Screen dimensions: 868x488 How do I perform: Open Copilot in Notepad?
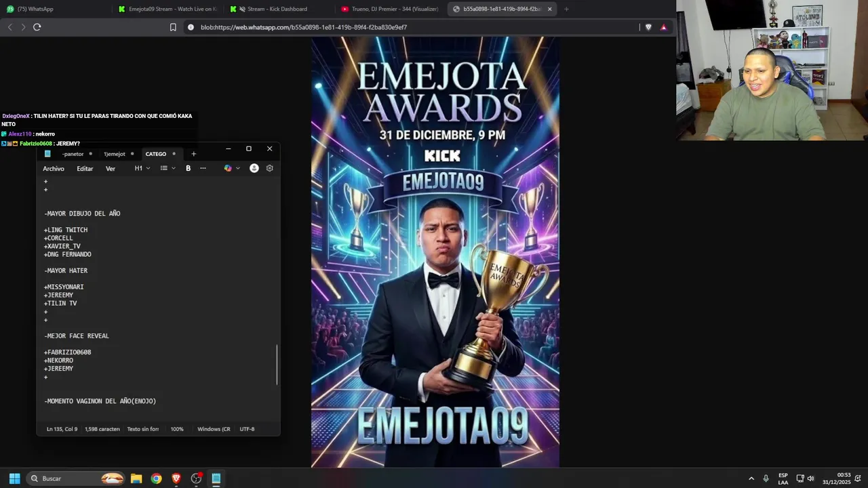(x=228, y=168)
